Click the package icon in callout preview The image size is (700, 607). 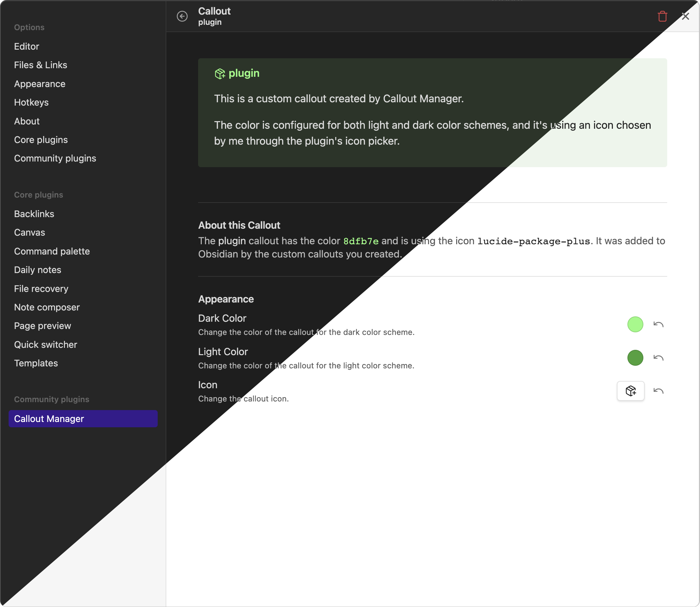pos(220,73)
